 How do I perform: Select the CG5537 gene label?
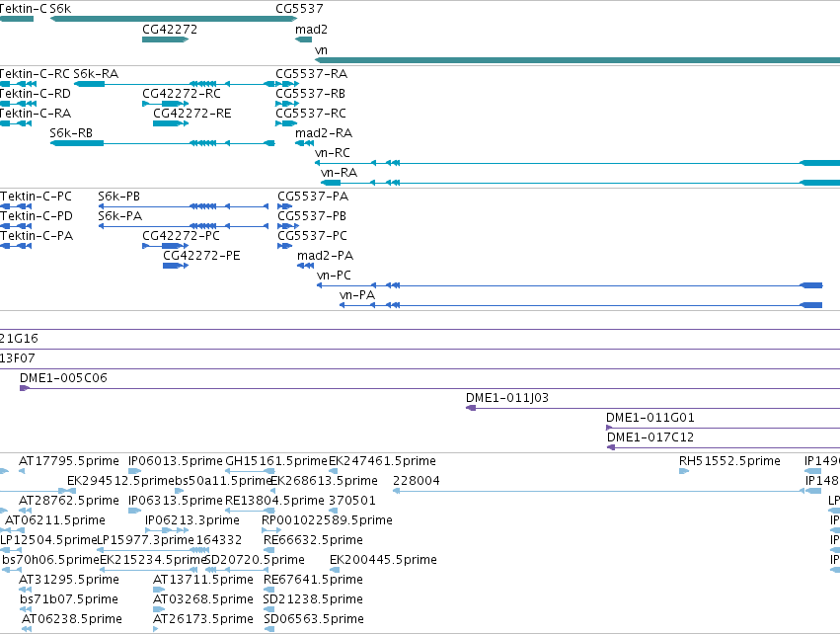(299, 9)
